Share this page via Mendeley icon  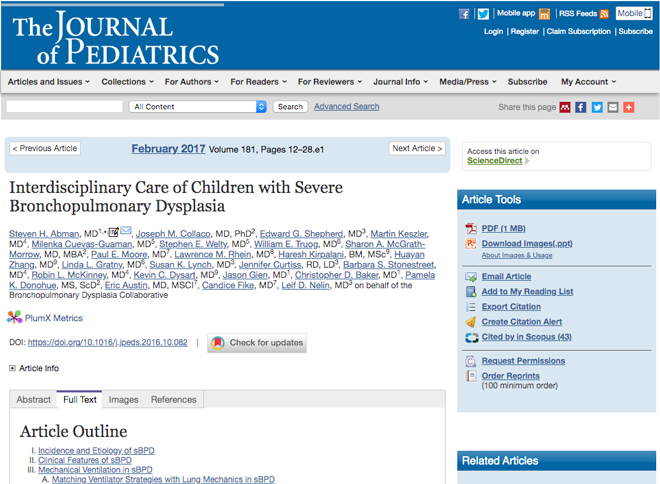tap(565, 107)
